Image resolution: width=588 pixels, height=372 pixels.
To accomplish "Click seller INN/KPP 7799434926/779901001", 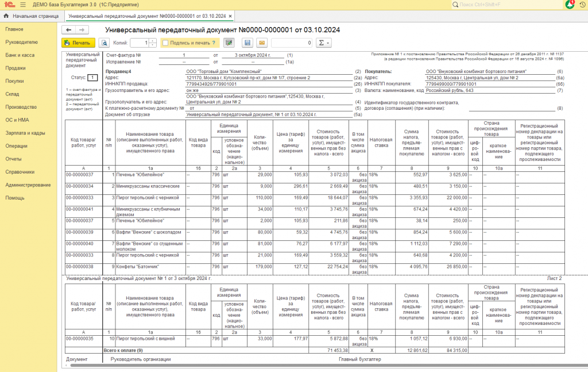I will coord(211,84).
